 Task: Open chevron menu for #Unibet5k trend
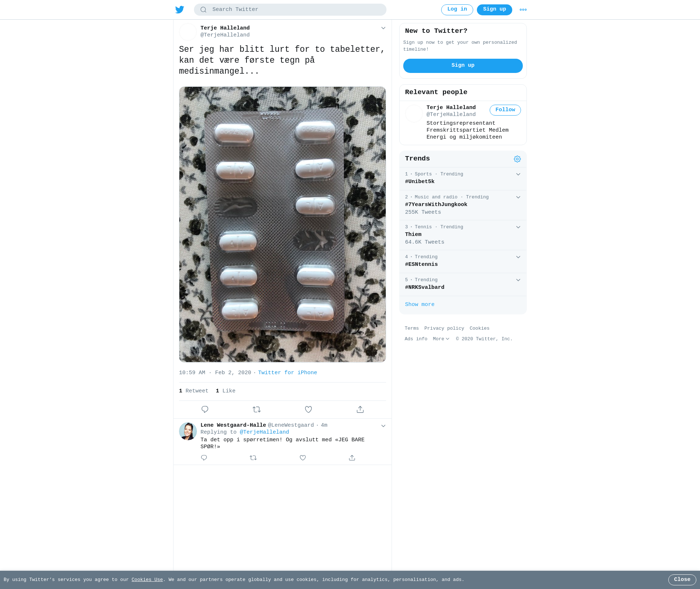tap(518, 174)
